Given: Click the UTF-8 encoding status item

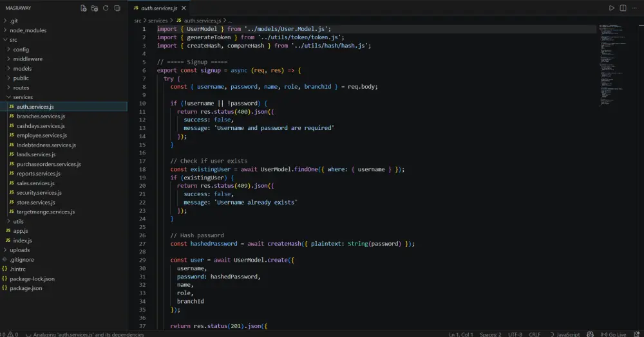Looking at the screenshot, I should point(515,334).
